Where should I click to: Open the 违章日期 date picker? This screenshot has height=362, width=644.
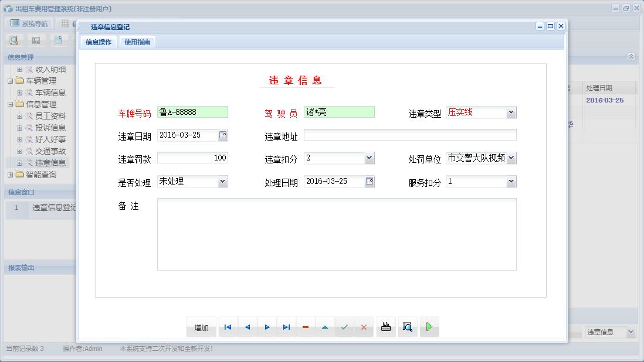tap(223, 134)
